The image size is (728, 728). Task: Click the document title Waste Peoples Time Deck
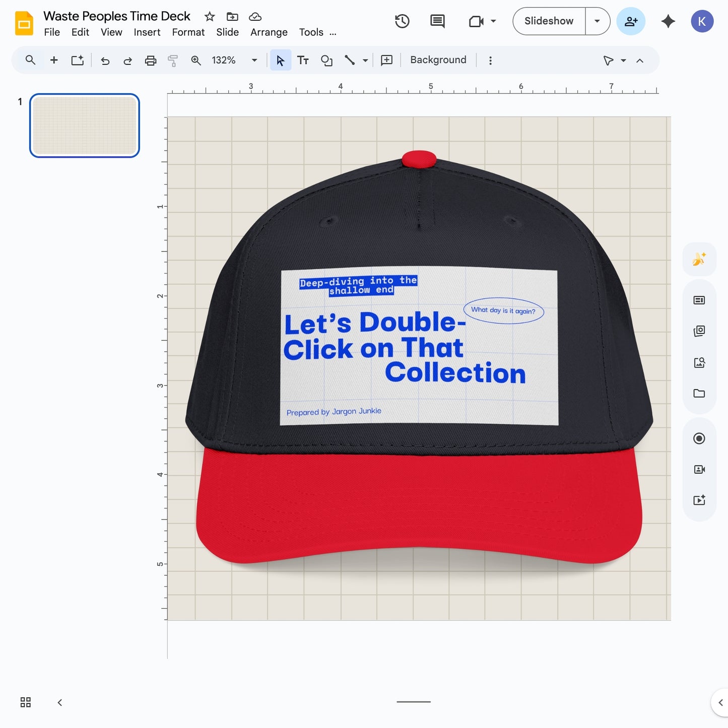(117, 16)
